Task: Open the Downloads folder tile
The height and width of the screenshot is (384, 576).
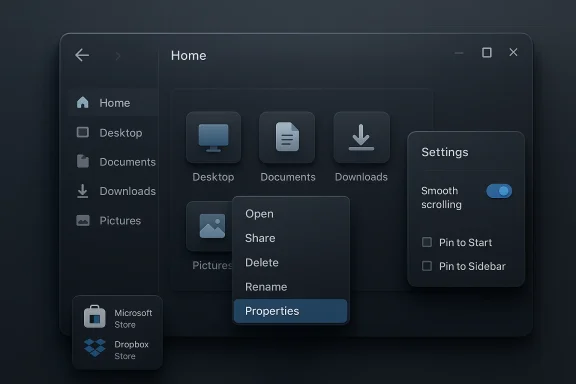Action: [x=361, y=137]
